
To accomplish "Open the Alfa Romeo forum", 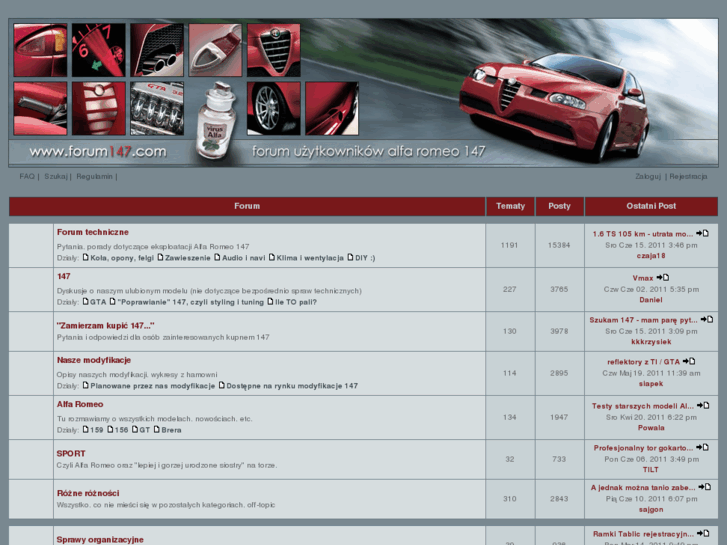I will click(80, 404).
